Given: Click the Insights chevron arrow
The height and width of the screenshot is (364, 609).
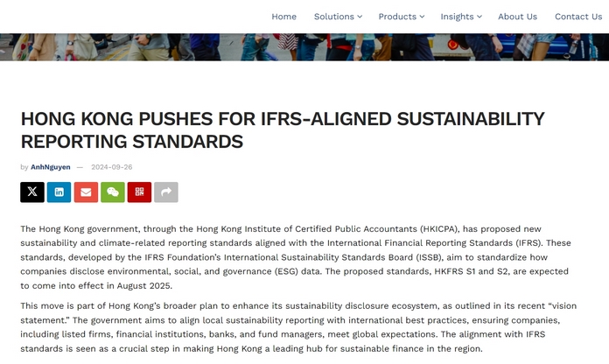Looking at the screenshot, I should click(x=479, y=17).
